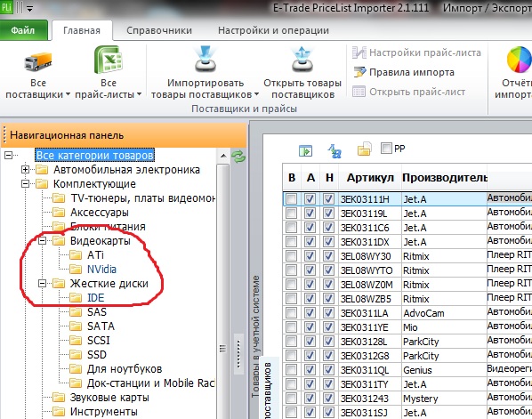Click the green refresh arrows icon

pyautogui.click(x=238, y=157)
